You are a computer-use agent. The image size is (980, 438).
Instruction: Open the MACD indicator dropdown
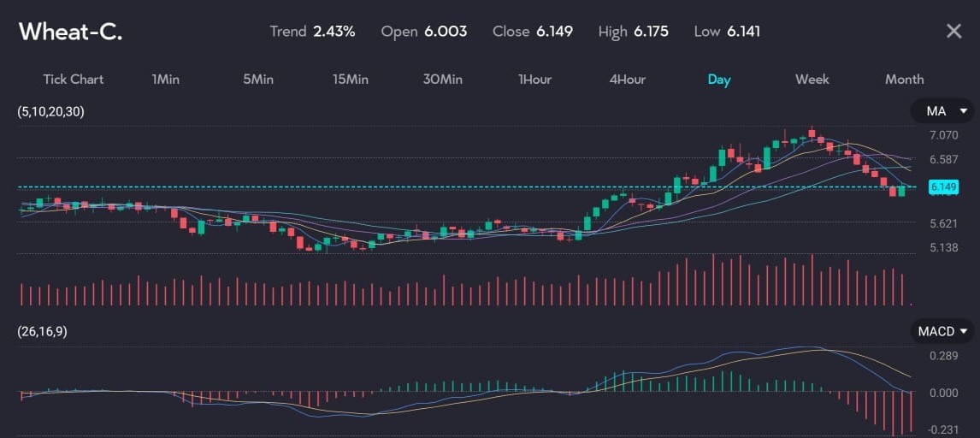(x=942, y=331)
